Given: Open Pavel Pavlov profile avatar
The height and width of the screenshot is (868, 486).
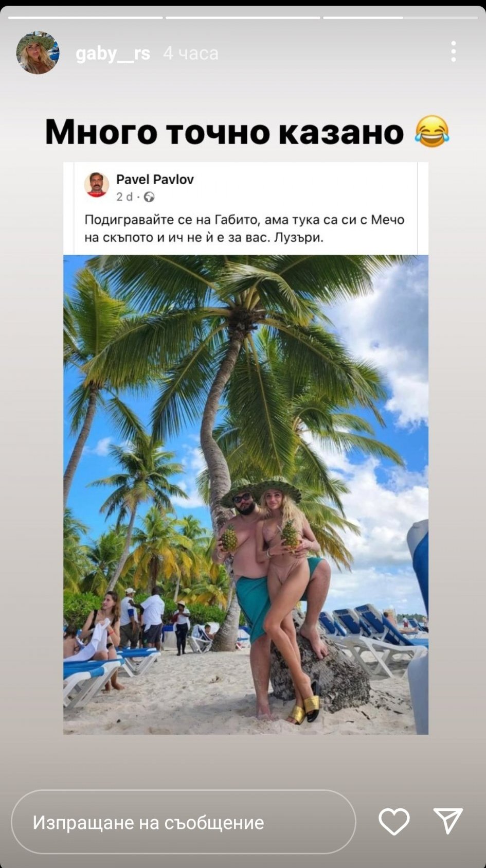Looking at the screenshot, I should pyautogui.click(x=97, y=185).
